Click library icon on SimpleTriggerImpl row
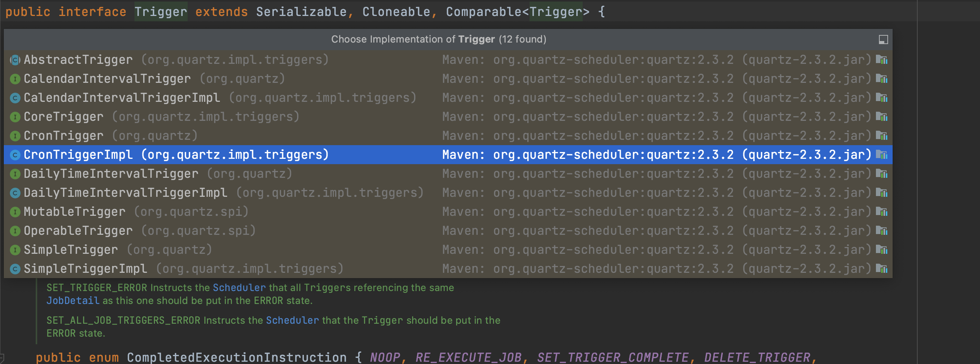This screenshot has height=364, width=980. (x=882, y=269)
